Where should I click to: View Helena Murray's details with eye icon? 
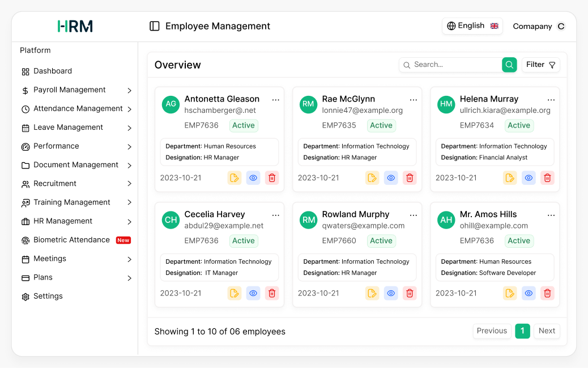tap(529, 177)
